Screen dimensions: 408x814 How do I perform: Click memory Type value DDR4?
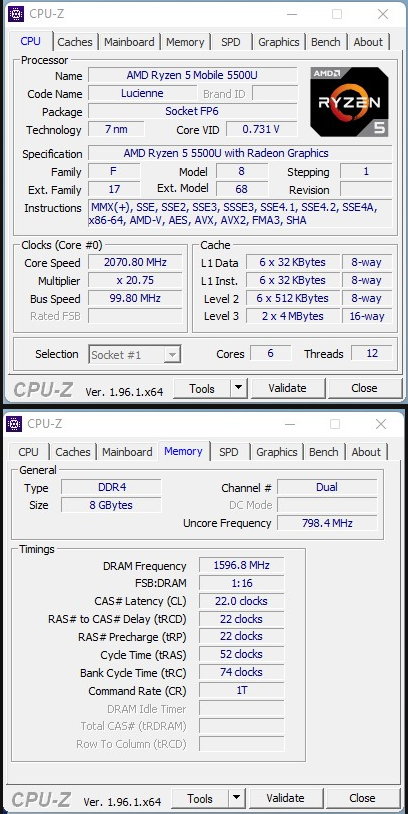(x=112, y=487)
